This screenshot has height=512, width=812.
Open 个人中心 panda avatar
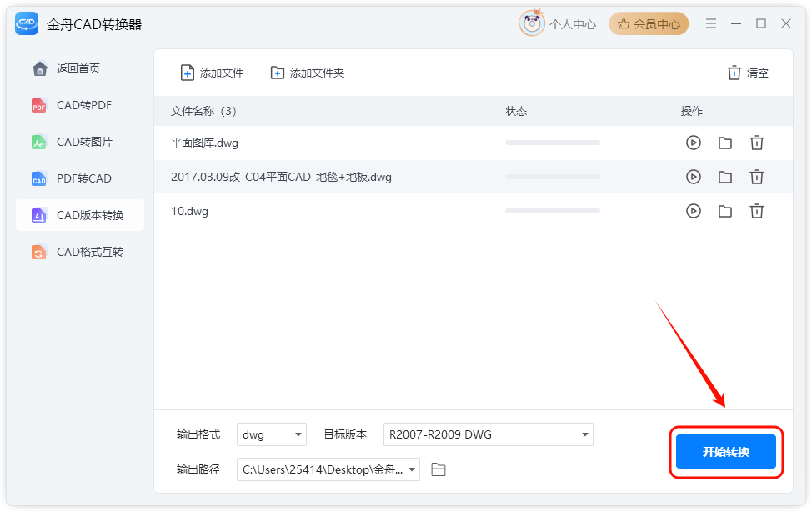532,23
